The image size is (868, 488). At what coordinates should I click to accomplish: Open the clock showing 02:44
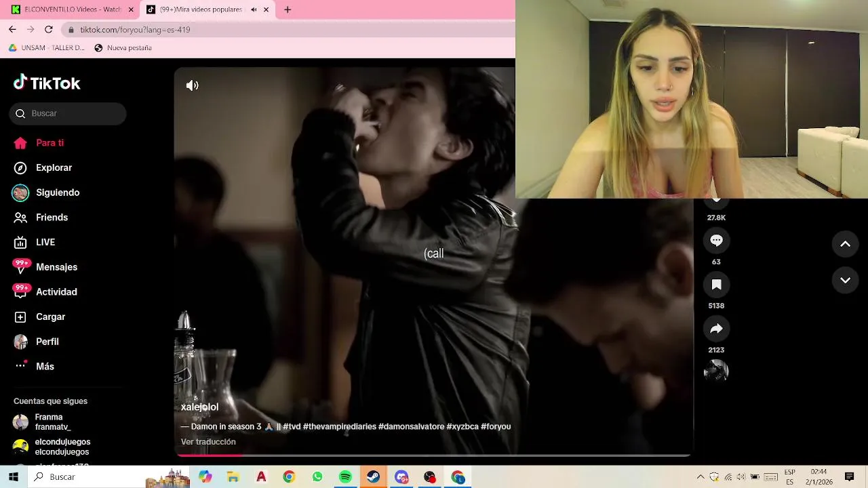[818, 476]
